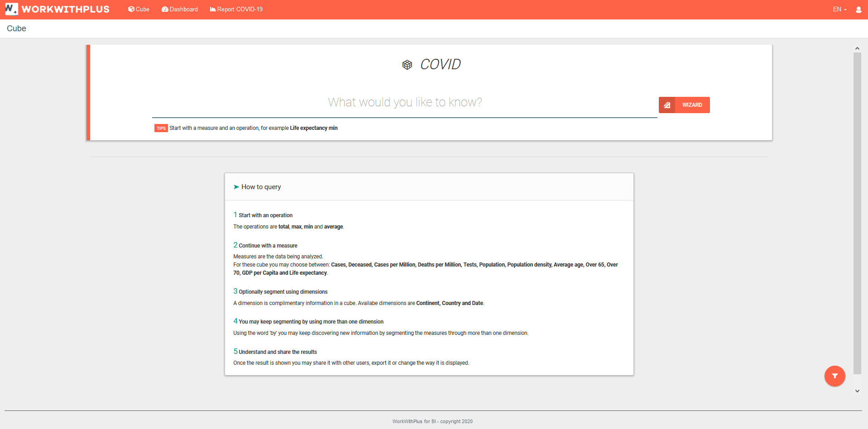The image size is (868, 429).
Task: Open the Report COVID-19 menu item
Action: (x=236, y=10)
